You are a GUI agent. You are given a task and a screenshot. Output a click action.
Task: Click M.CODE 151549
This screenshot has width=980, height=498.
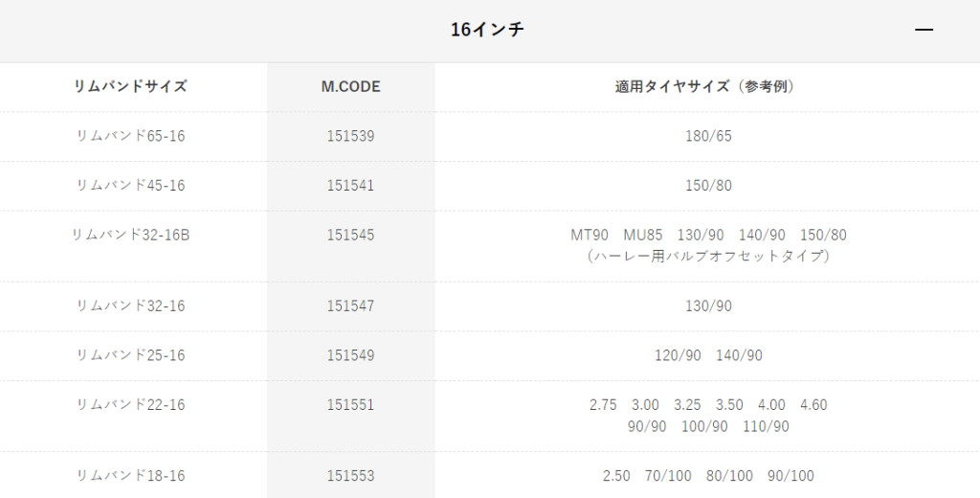tap(350, 355)
